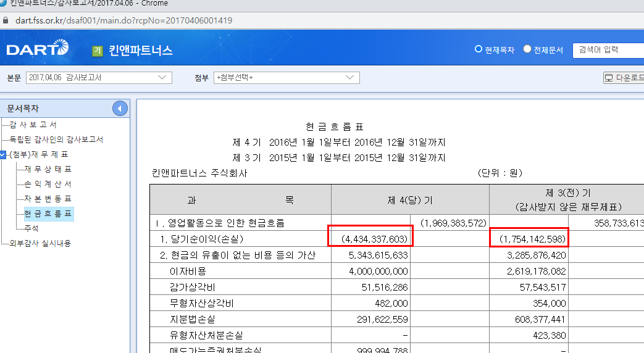Click the Chrome window favicon in the title bar
The height and width of the screenshot is (353, 644).
[x=3, y=3]
